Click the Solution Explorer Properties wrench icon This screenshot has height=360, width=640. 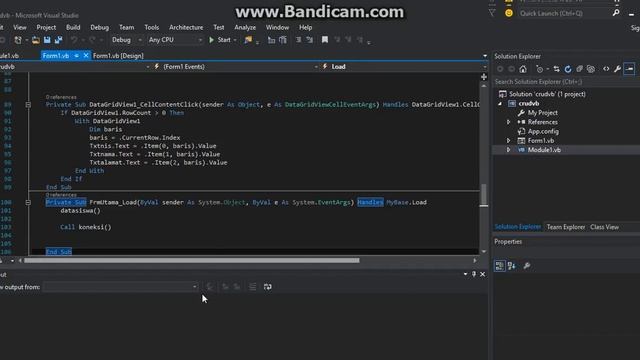point(618,69)
